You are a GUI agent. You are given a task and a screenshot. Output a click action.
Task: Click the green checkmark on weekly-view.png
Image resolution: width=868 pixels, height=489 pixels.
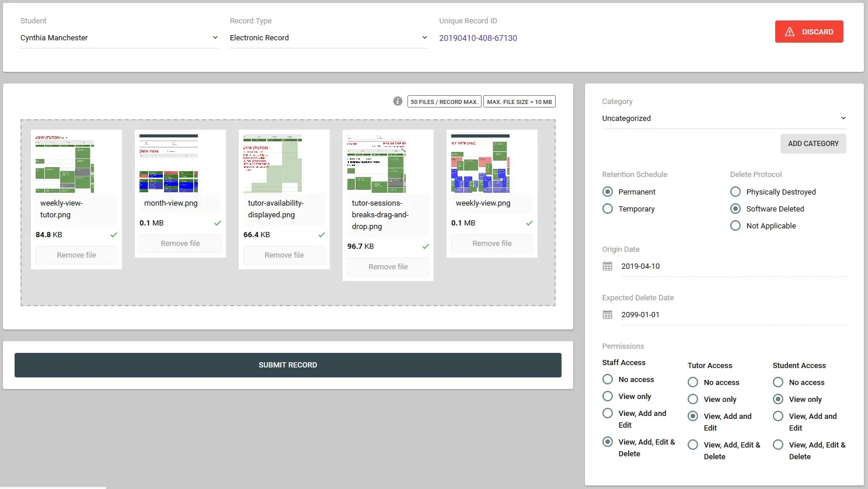coord(529,223)
